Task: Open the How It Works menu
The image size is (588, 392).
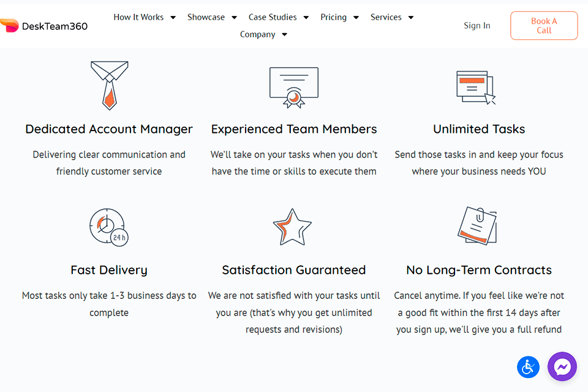Action: pos(139,17)
